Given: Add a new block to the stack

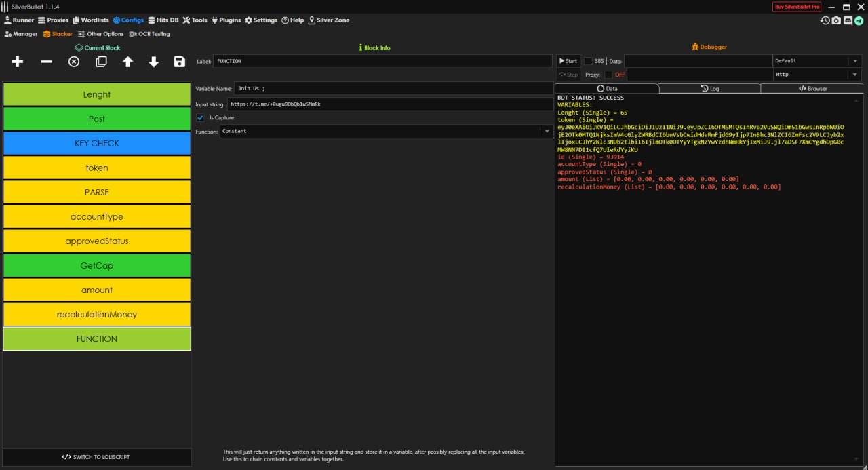Looking at the screenshot, I should pyautogui.click(x=18, y=62).
